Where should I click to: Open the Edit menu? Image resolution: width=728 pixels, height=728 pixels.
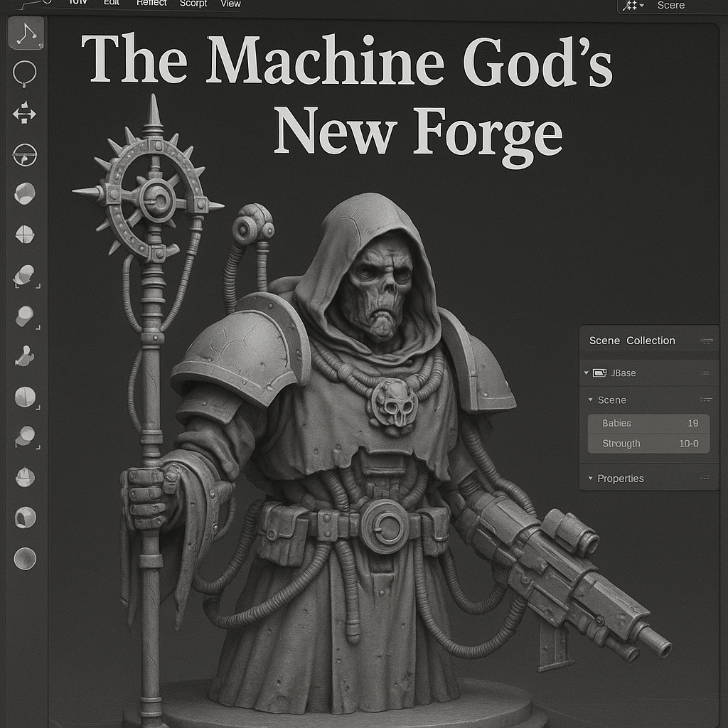click(112, 3)
